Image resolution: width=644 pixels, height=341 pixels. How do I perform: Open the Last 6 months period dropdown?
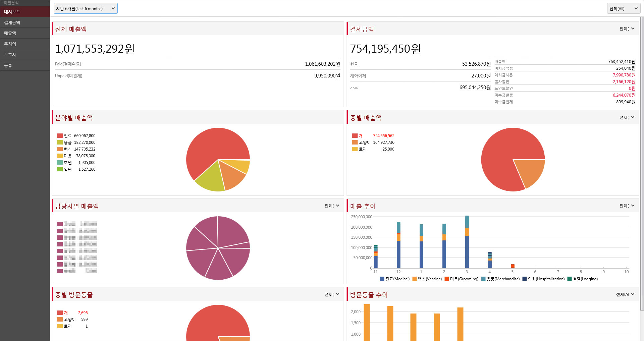click(86, 8)
